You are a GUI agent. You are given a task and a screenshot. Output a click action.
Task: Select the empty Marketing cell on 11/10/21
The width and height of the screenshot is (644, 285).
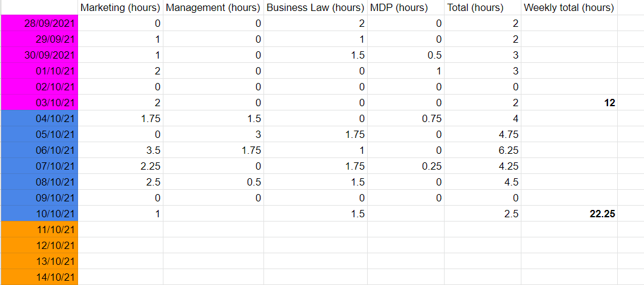point(120,229)
